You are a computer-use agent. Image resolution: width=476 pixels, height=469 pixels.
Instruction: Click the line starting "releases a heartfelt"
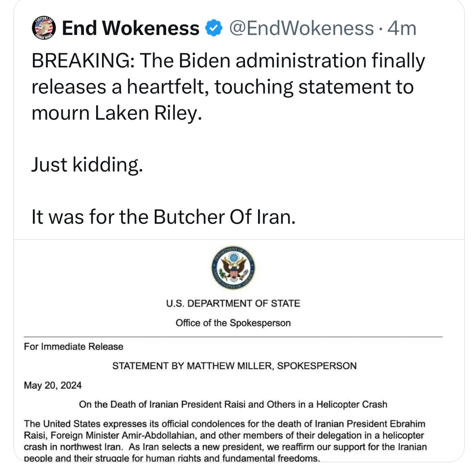click(222, 87)
